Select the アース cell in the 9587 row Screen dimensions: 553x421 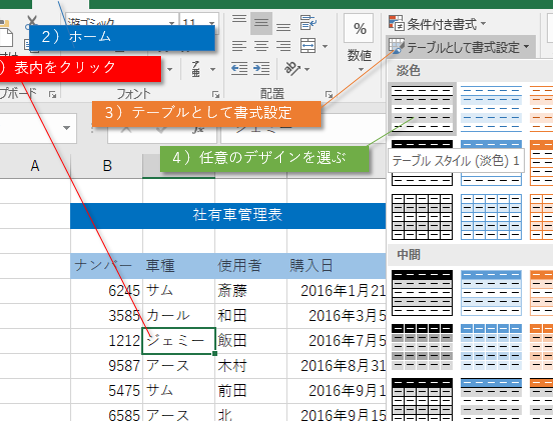[x=179, y=366]
